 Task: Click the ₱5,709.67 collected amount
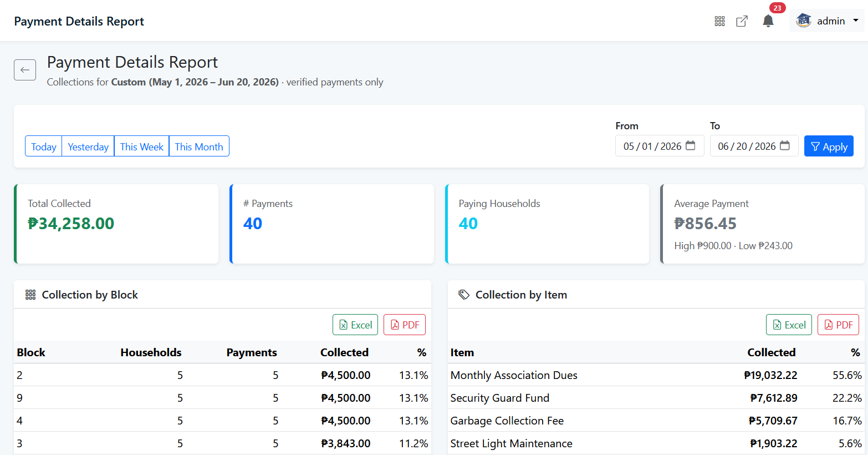tap(773, 421)
